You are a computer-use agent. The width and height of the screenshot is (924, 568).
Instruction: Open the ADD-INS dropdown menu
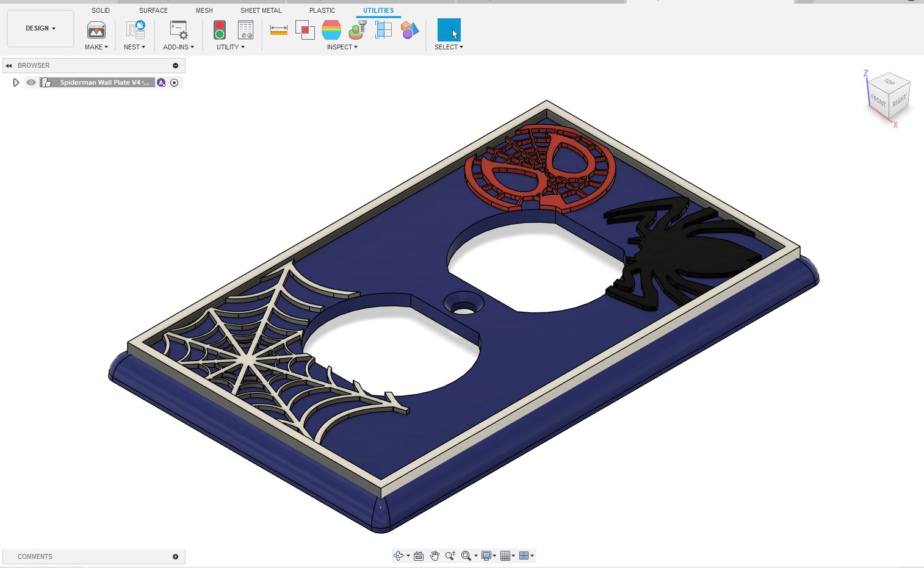(178, 47)
